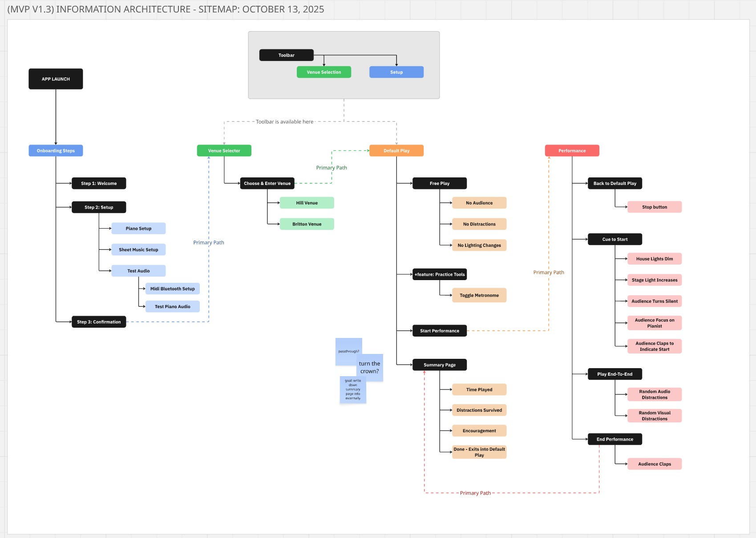Image resolution: width=756 pixels, height=538 pixels.
Task: Select the Cue to Start node
Action: (x=615, y=239)
